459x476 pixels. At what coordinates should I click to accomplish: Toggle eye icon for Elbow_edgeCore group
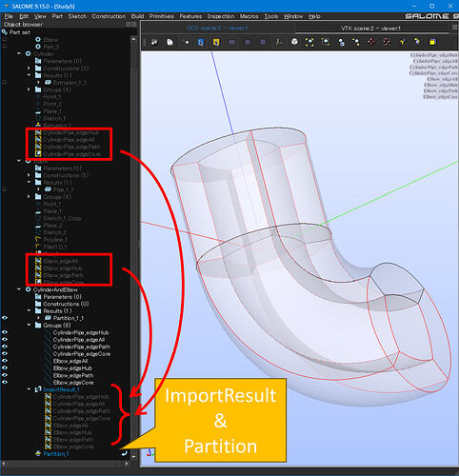pos(5,383)
